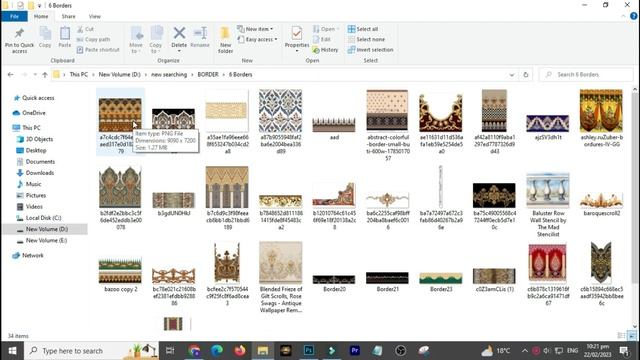
Task: Open the Move to command
Action: pyautogui.click(x=136, y=40)
